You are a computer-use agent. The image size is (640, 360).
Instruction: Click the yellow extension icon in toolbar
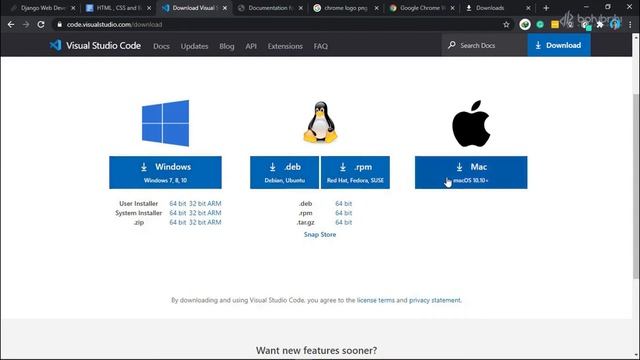[555, 24]
